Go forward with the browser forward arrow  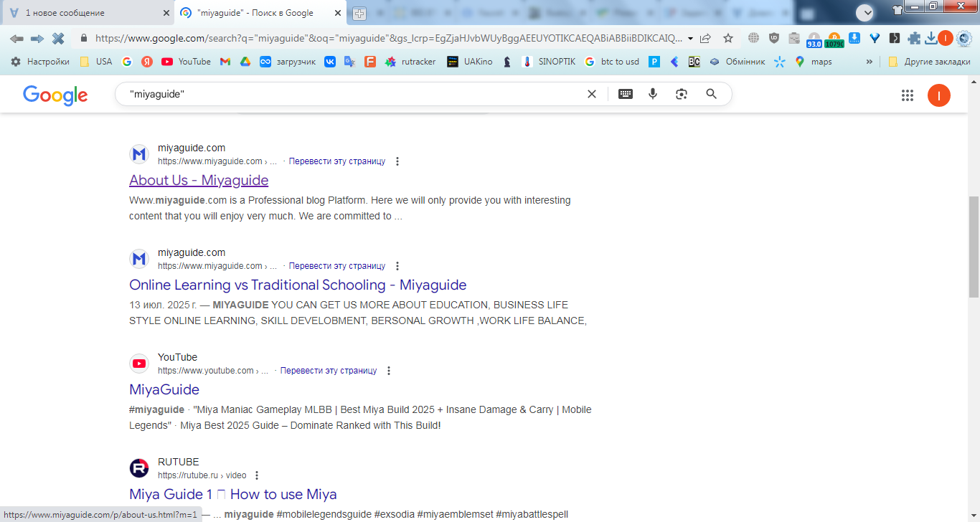coord(37,38)
